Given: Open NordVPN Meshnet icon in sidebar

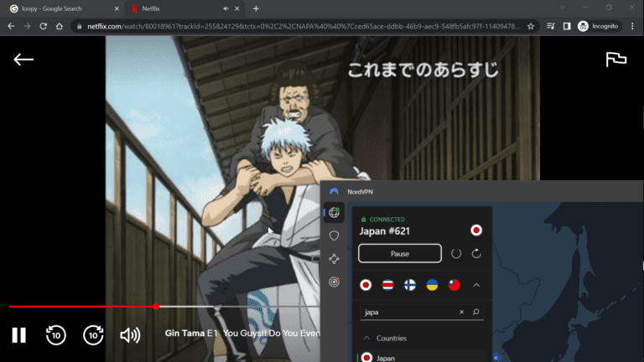Looking at the screenshot, I should pyautogui.click(x=334, y=259).
